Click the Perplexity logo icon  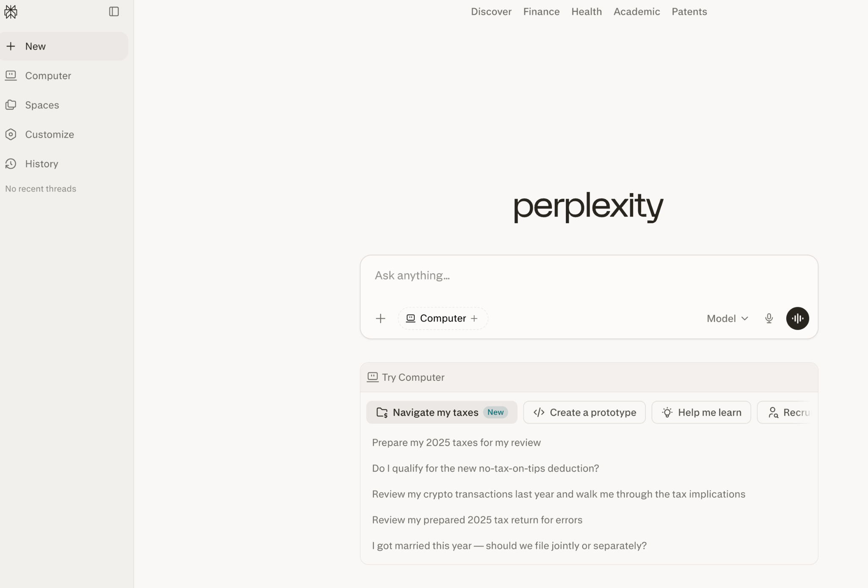[11, 11]
